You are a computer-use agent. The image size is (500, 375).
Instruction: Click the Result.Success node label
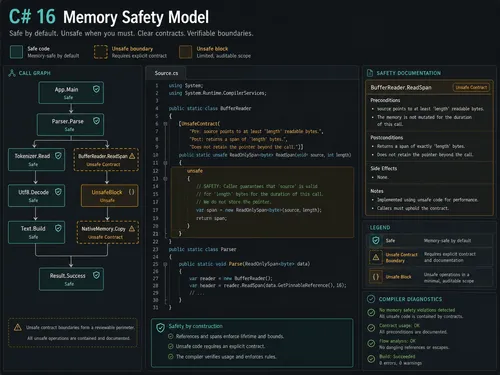pos(68,276)
